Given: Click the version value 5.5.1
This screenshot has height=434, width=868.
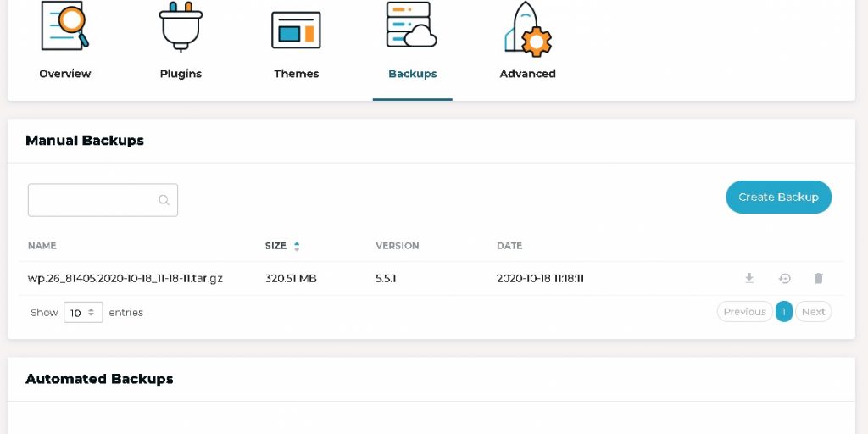Looking at the screenshot, I should click(386, 278).
